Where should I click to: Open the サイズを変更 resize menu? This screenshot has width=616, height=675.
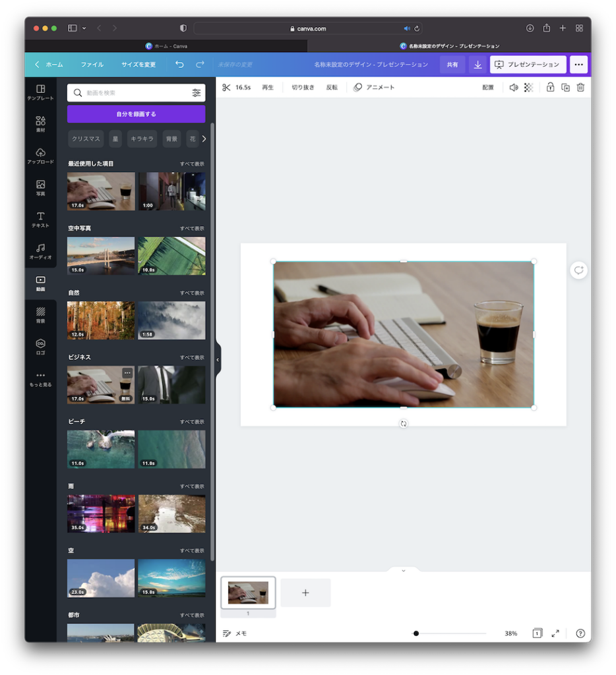point(139,65)
